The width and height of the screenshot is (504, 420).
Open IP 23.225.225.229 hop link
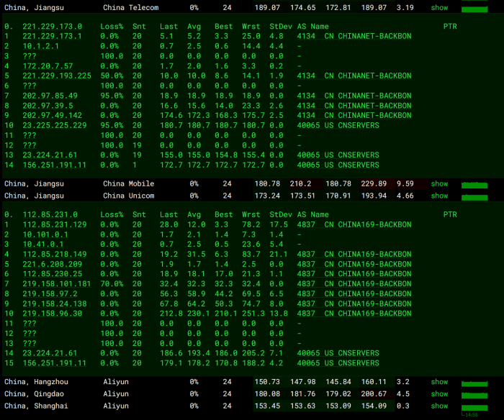click(55, 125)
